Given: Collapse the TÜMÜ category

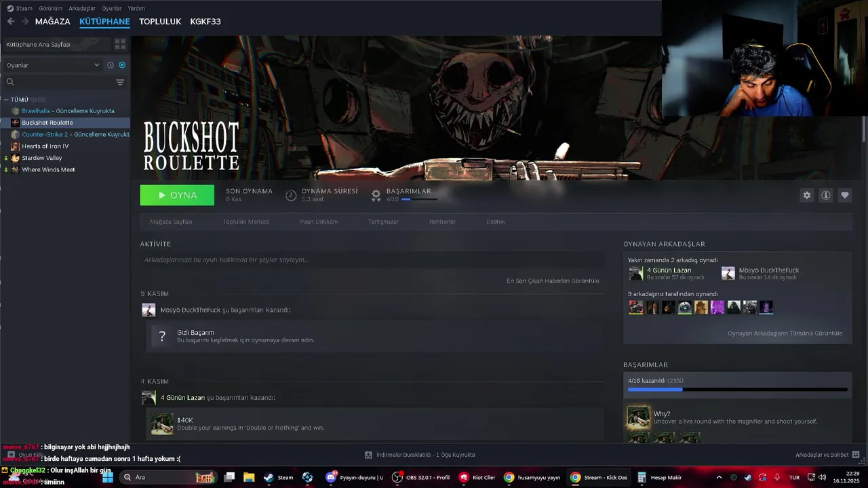Looking at the screenshot, I should pos(6,100).
